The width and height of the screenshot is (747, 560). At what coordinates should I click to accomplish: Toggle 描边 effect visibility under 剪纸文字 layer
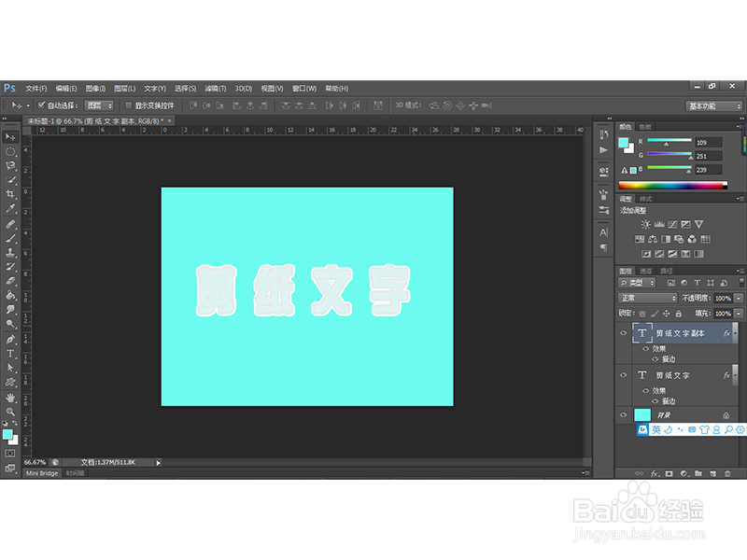click(655, 401)
